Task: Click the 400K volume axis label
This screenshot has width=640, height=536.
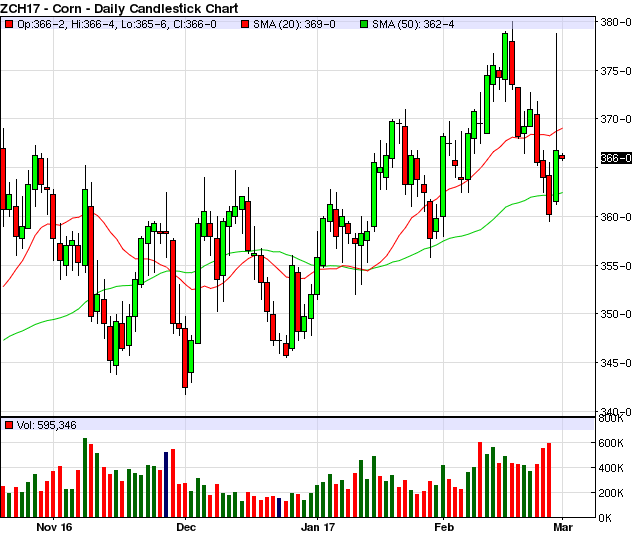Action: coord(611,468)
